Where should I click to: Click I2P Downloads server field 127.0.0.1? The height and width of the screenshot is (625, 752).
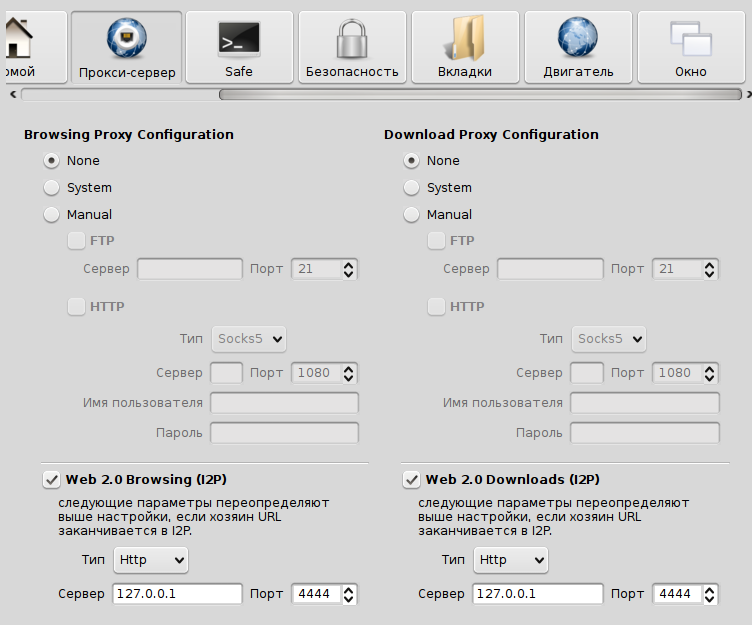[538, 594]
